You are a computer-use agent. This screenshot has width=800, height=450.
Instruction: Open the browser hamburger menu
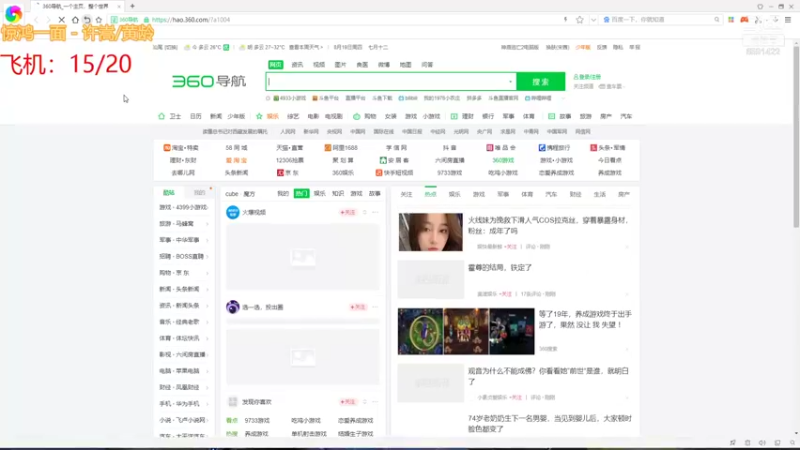coord(788,20)
